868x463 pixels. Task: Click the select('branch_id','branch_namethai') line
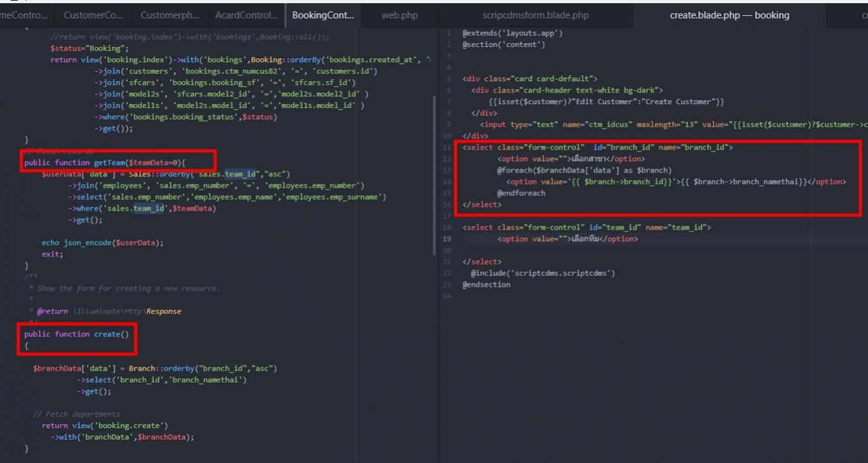click(162, 380)
